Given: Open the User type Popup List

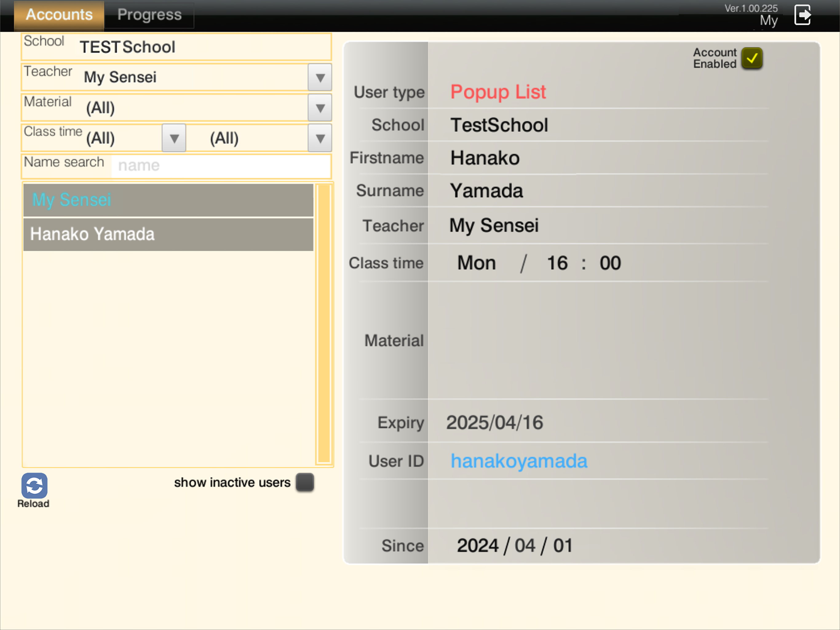Looking at the screenshot, I should tap(498, 92).
